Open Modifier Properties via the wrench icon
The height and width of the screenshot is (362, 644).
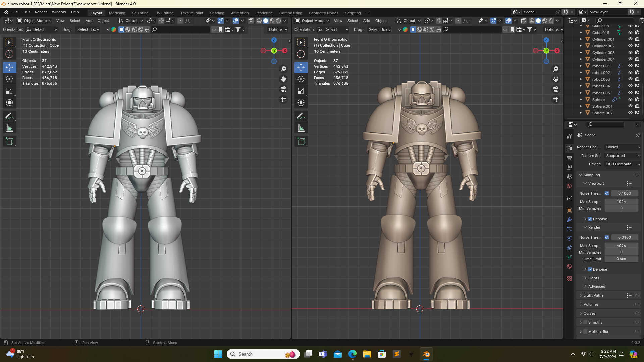[569, 220]
